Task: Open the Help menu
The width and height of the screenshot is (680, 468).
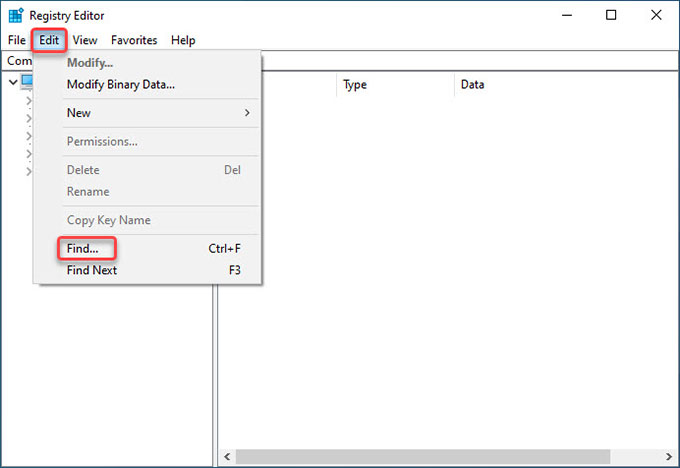Action: click(x=183, y=40)
